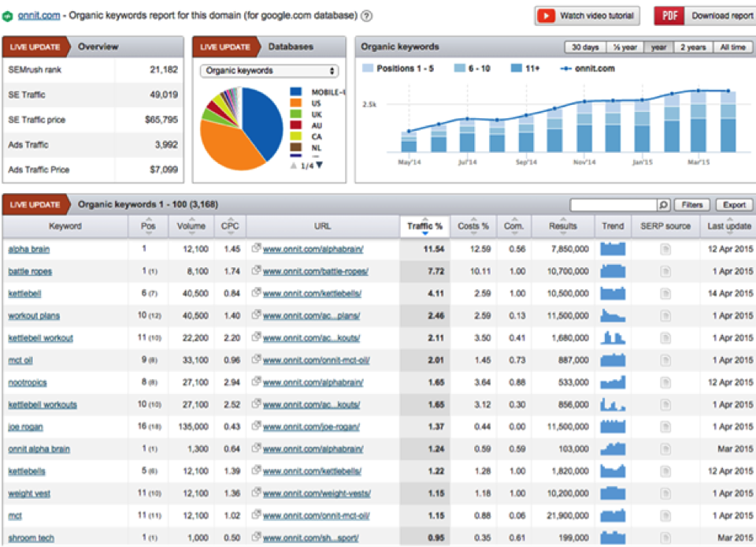Click the green Onnit site icon
Viewport: 756px width, 547px height.
(x=7, y=17)
